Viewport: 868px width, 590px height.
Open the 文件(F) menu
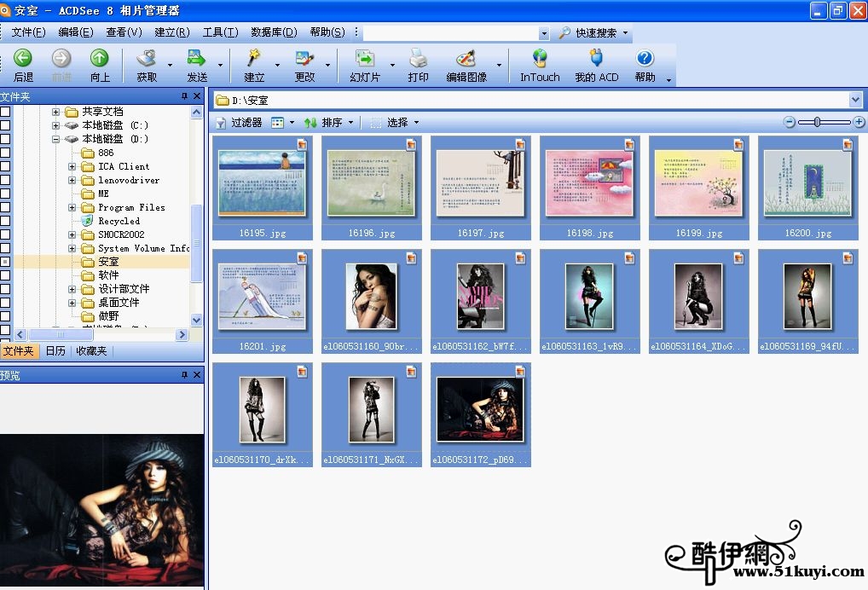[28, 32]
